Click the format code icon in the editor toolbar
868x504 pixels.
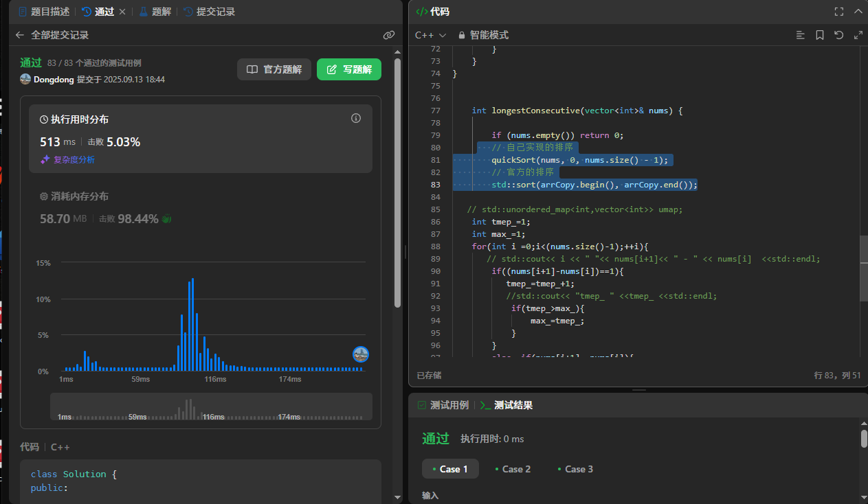point(800,35)
